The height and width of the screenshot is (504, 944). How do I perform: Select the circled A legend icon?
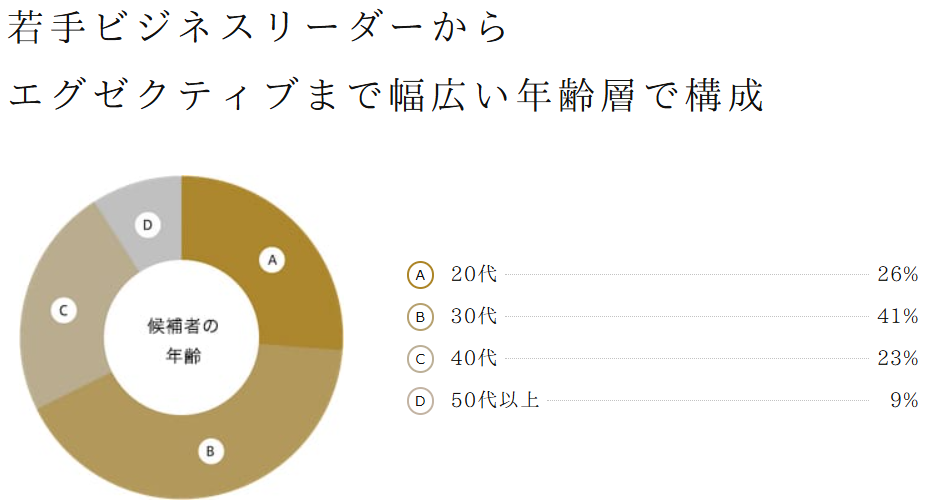click(420, 275)
